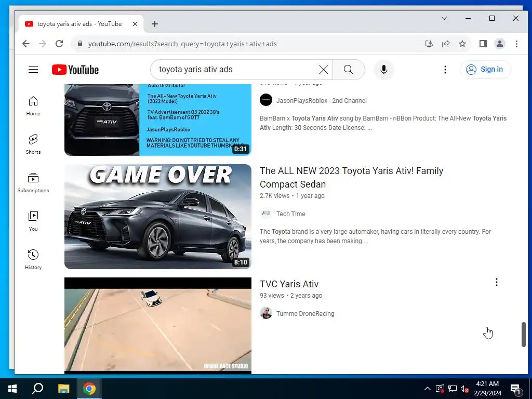
Task: Clear the search box with the X
Action: click(324, 70)
